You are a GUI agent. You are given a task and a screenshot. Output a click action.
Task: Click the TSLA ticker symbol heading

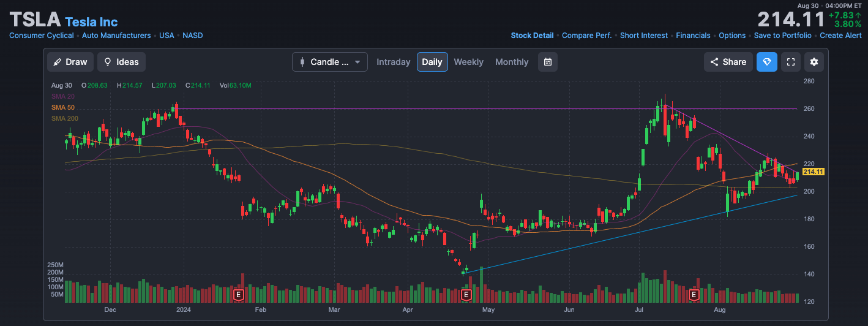click(x=35, y=20)
